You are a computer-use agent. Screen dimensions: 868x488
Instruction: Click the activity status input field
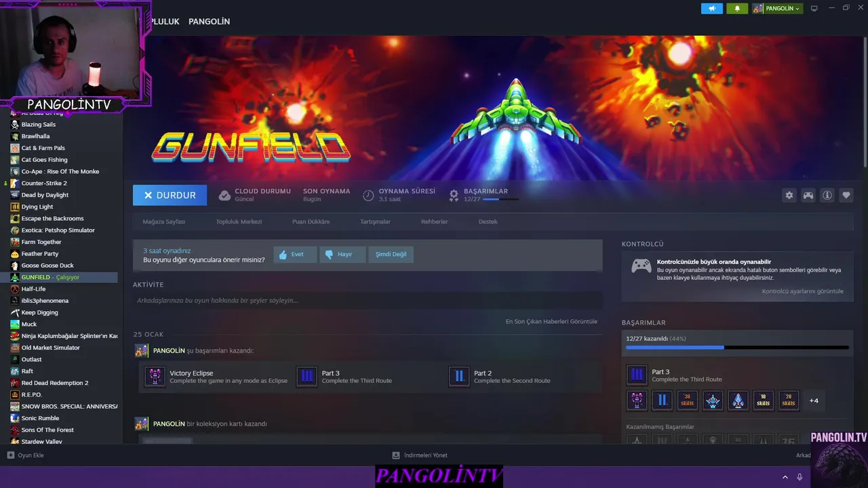point(368,300)
